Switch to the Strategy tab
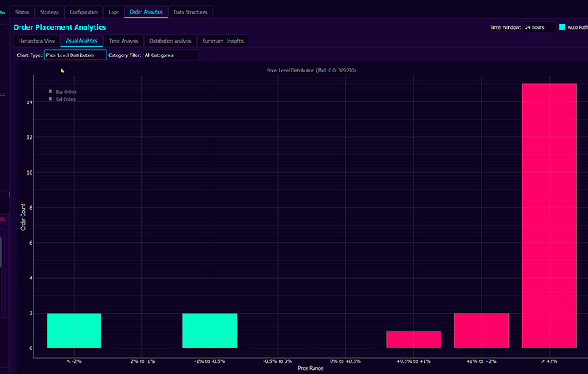This screenshot has height=374, width=588. (x=49, y=12)
